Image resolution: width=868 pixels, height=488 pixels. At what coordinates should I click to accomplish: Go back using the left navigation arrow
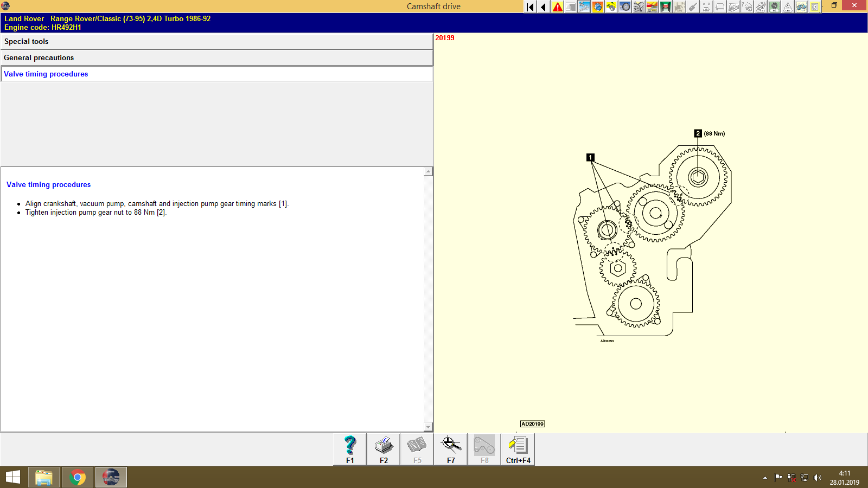542,7
